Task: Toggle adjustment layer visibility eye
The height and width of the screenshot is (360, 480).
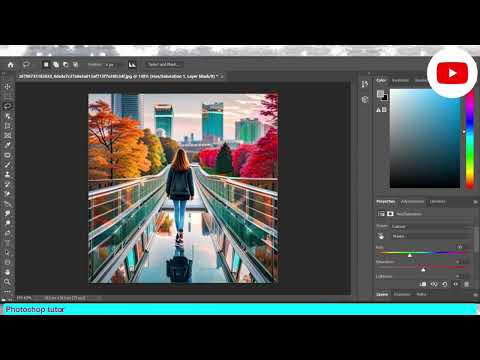Action: coord(456,284)
